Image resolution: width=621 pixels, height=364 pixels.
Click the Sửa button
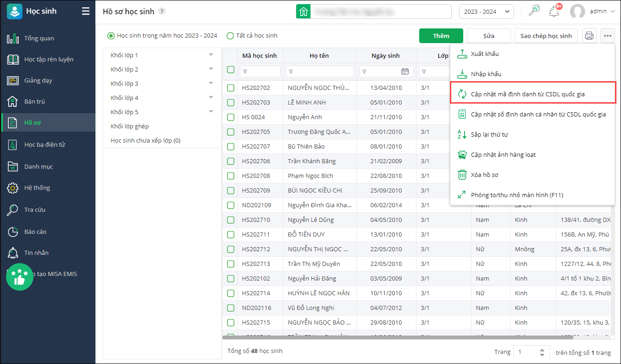coord(488,36)
